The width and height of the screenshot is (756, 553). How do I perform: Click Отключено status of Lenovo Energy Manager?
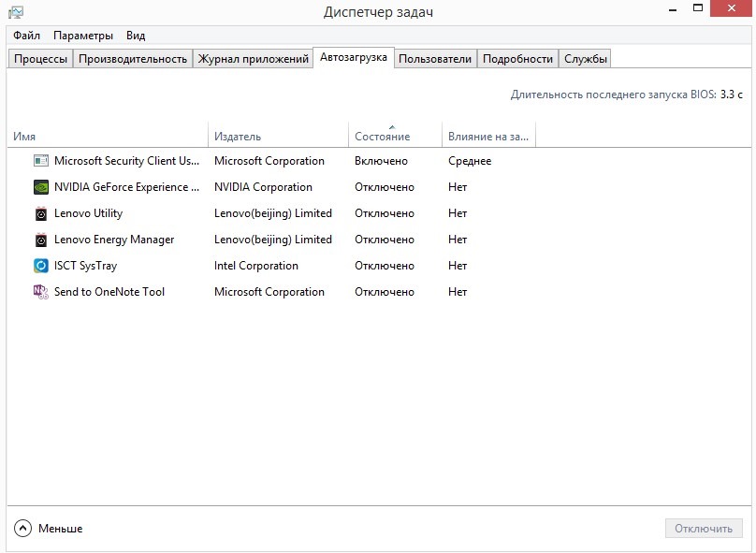pos(385,240)
